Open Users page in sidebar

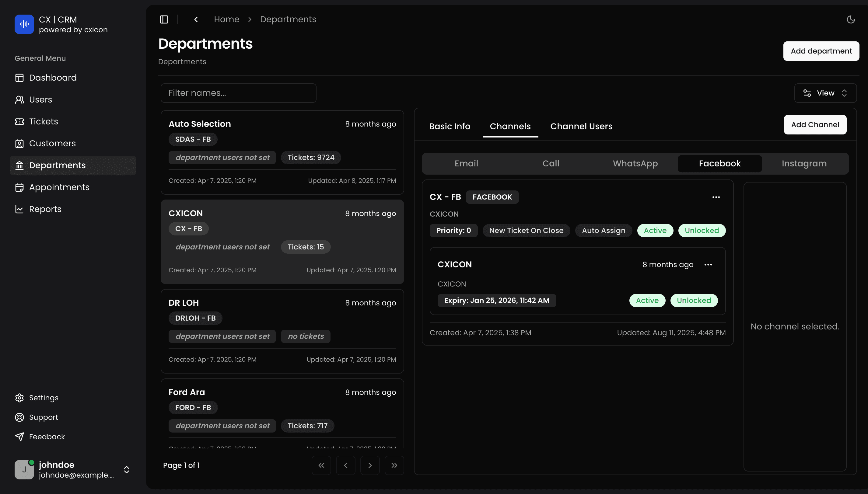click(x=73, y=99)
